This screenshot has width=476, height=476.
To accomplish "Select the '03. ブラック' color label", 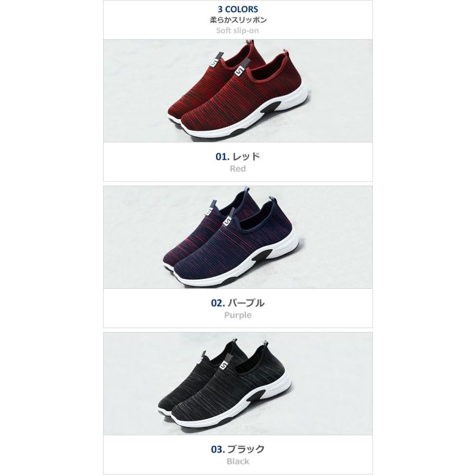I will [237, 449].
